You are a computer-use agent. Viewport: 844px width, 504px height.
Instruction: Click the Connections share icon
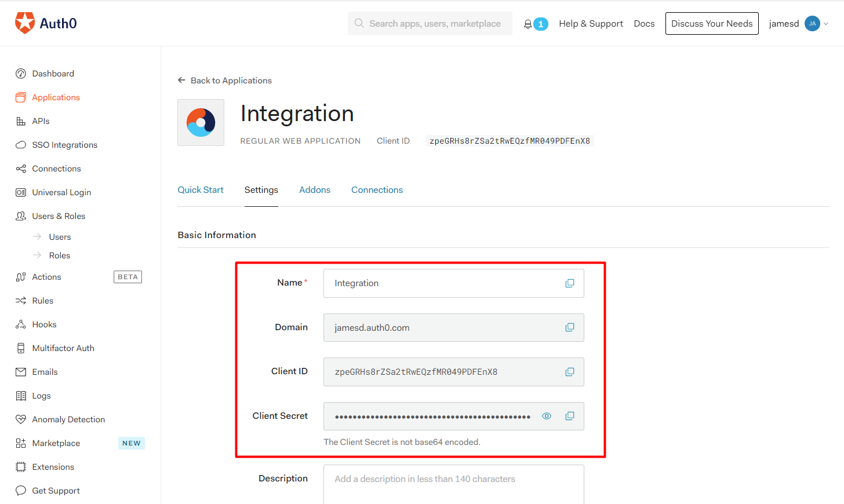click(x=21, y=169)
